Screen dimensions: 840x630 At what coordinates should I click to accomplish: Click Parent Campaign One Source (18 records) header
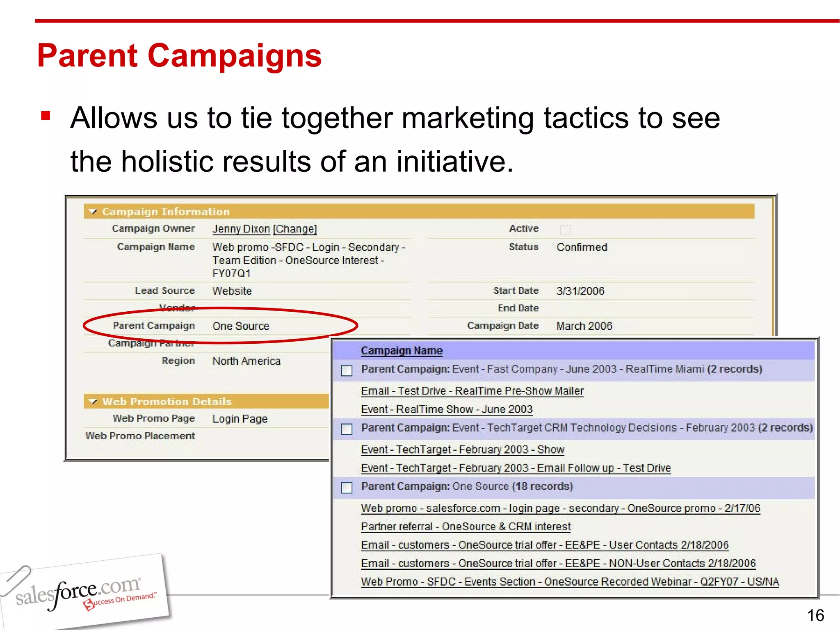pyautogui.click(x=467, y=486)
